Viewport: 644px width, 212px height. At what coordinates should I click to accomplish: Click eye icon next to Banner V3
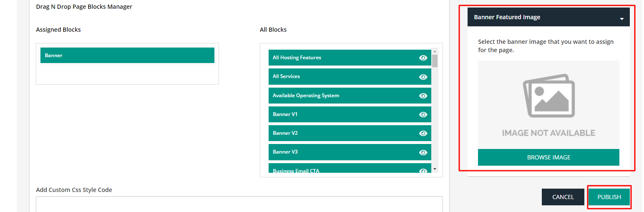[423, 152]
